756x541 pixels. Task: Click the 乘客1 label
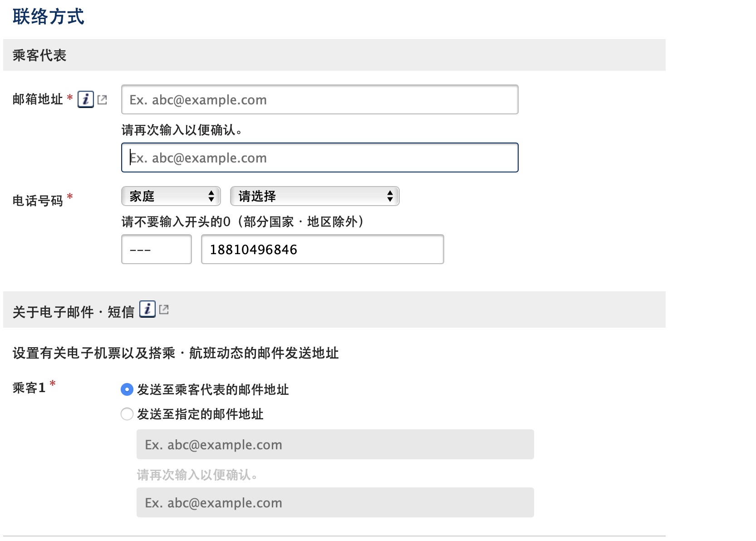[x=29, y=388]
